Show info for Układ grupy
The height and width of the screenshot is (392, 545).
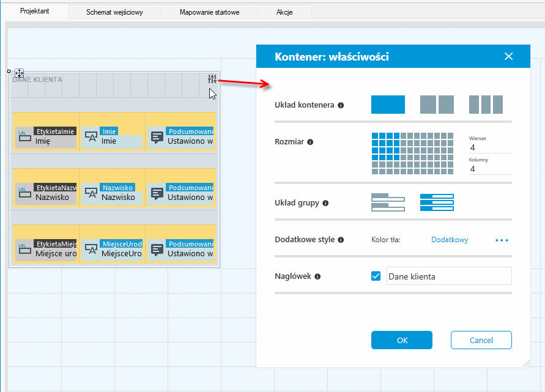point(325,203)
